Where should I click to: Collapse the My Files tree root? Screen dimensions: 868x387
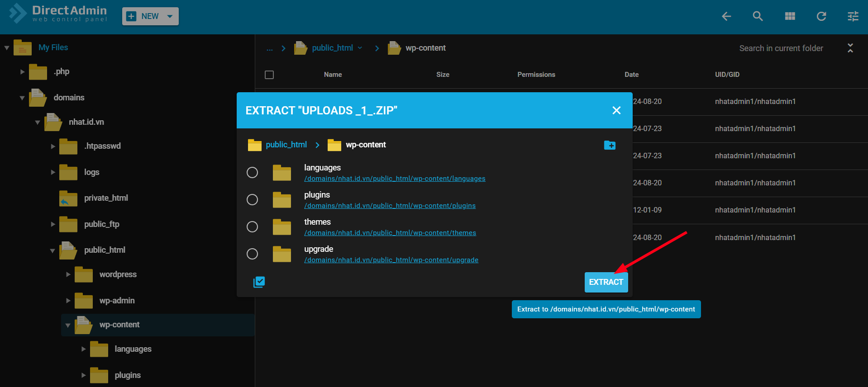click(x=7, y=47)
